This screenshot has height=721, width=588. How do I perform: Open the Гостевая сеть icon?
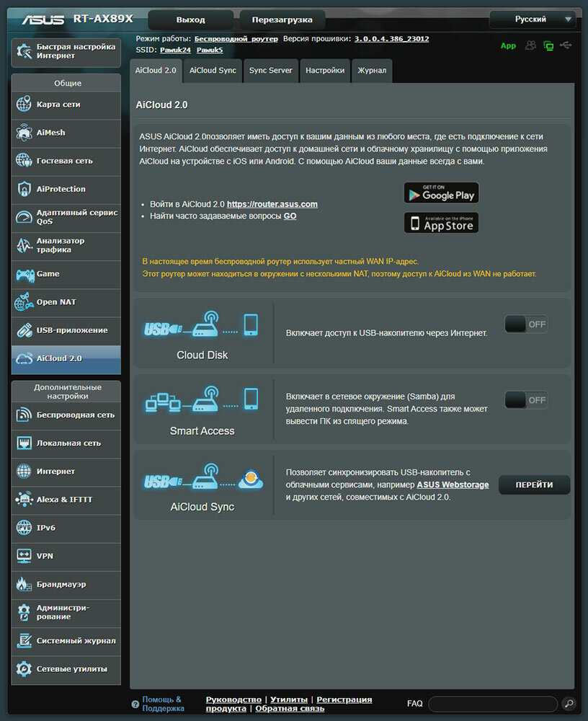tap(24, 161)
